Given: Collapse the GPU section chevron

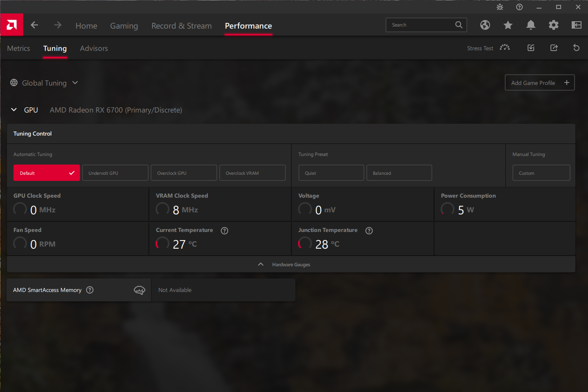Looking at the screenshot, I should (x=14, y=109).
